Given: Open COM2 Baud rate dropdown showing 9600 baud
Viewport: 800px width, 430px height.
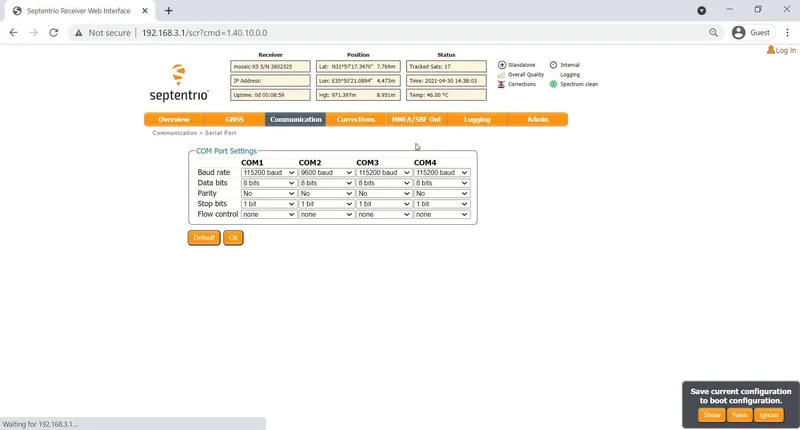Looking at the screenshot, I should coord(326,172).
